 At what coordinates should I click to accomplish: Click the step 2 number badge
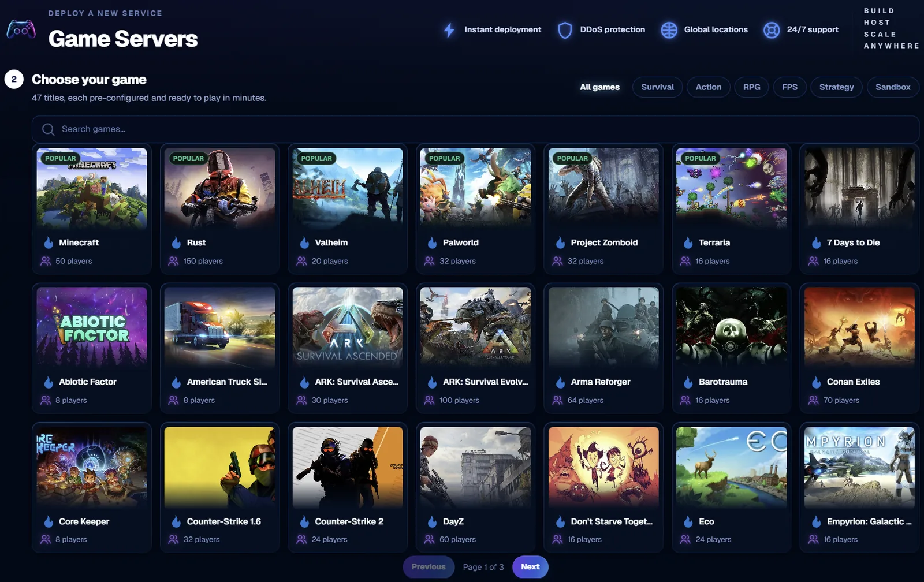[x=14, y=80]
